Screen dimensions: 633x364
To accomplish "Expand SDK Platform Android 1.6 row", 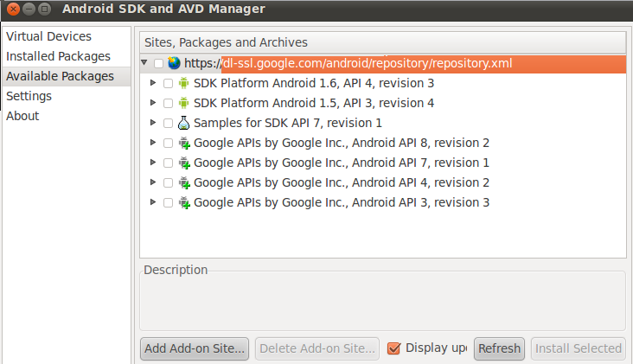I will [152, 83].
